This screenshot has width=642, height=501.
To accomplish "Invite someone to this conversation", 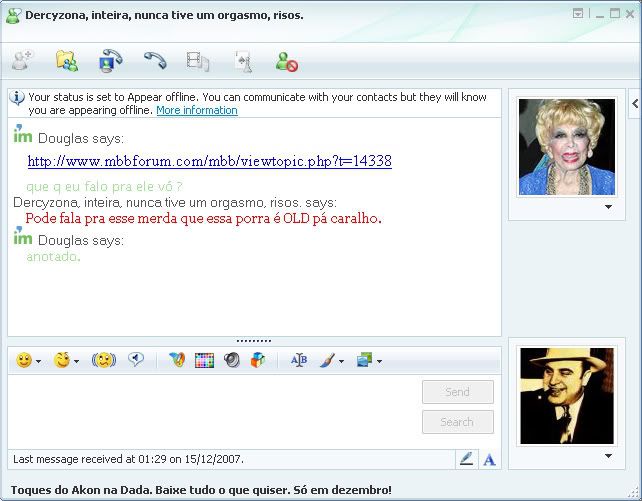I will (22, 61).
